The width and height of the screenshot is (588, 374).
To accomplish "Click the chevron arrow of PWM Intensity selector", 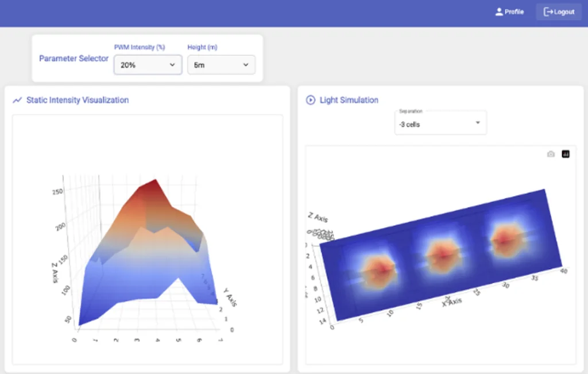I will pyautogui.click(x=172, y=65).
